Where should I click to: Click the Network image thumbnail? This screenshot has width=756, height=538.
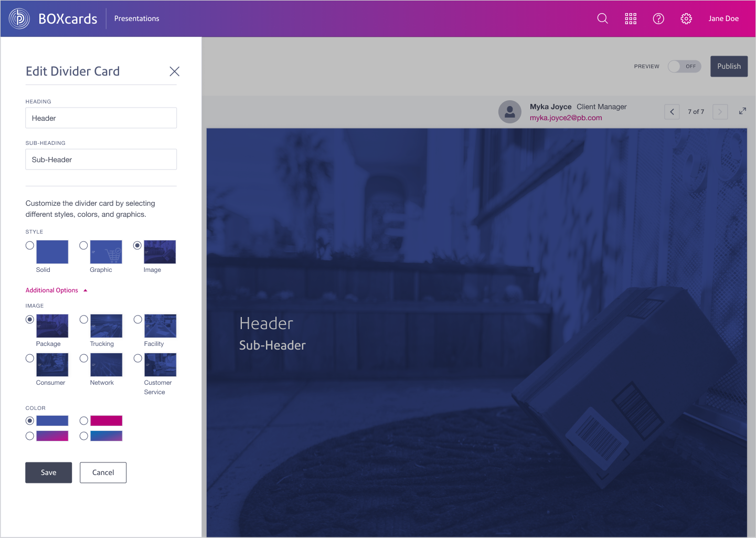106,365
